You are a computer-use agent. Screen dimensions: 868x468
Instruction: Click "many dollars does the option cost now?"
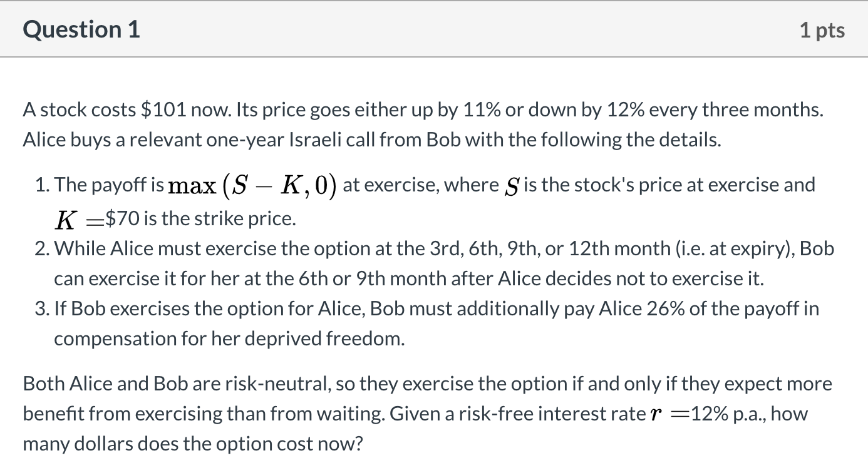pos(193,444)
